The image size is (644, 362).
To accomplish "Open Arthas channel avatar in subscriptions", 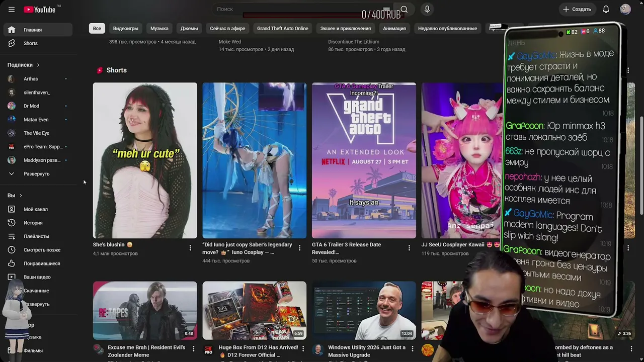I will [x=12, y=79].
